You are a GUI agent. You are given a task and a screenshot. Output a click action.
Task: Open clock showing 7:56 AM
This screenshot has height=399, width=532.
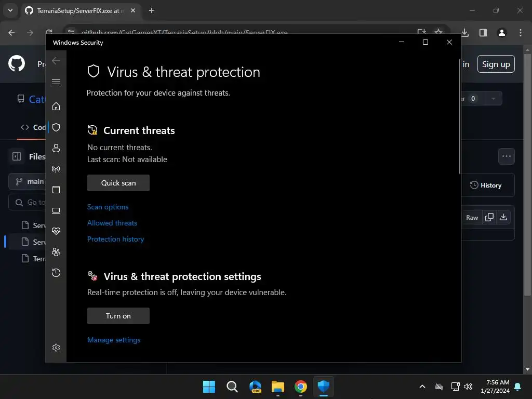pyautogui.click(x=495, y=387)
